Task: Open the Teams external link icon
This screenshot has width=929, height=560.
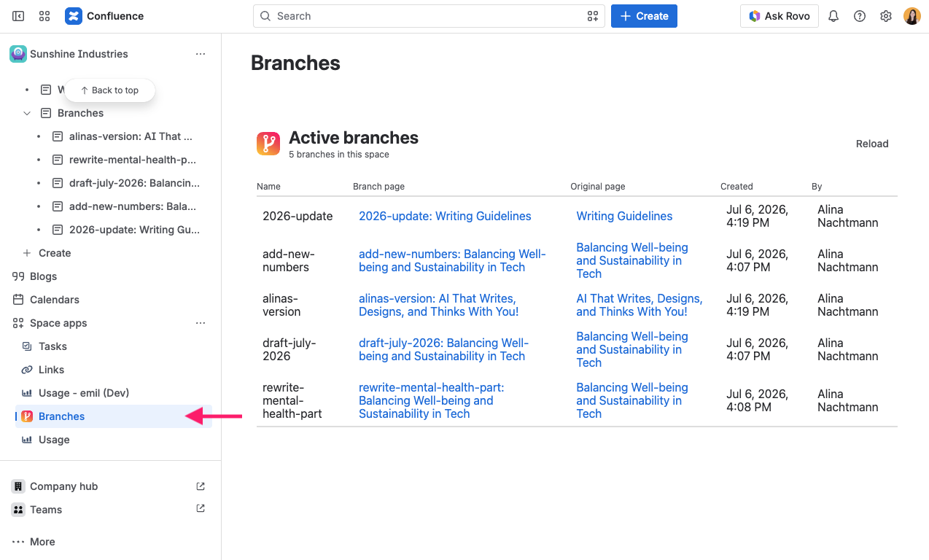Action: (x=201, y=509)
